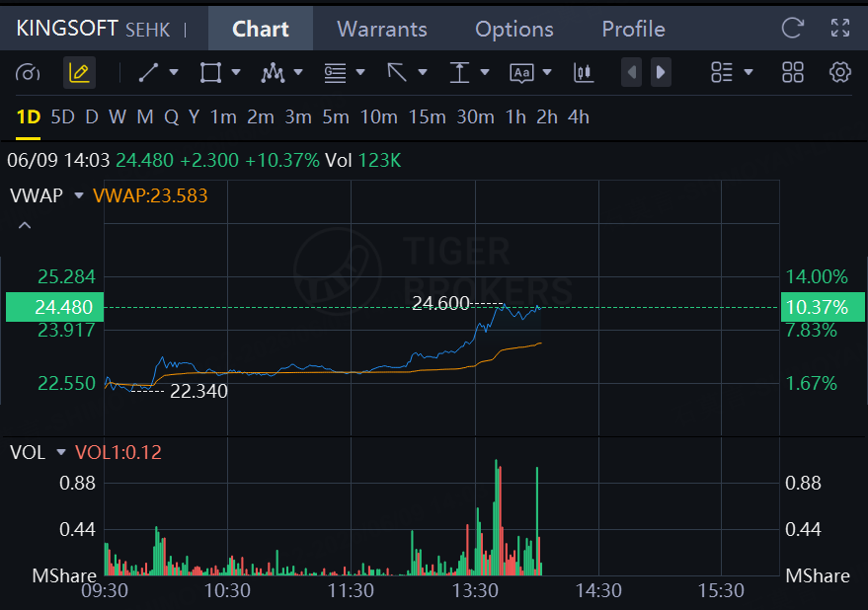Expand measurement tool dropdown arrow

coord(485,72)
